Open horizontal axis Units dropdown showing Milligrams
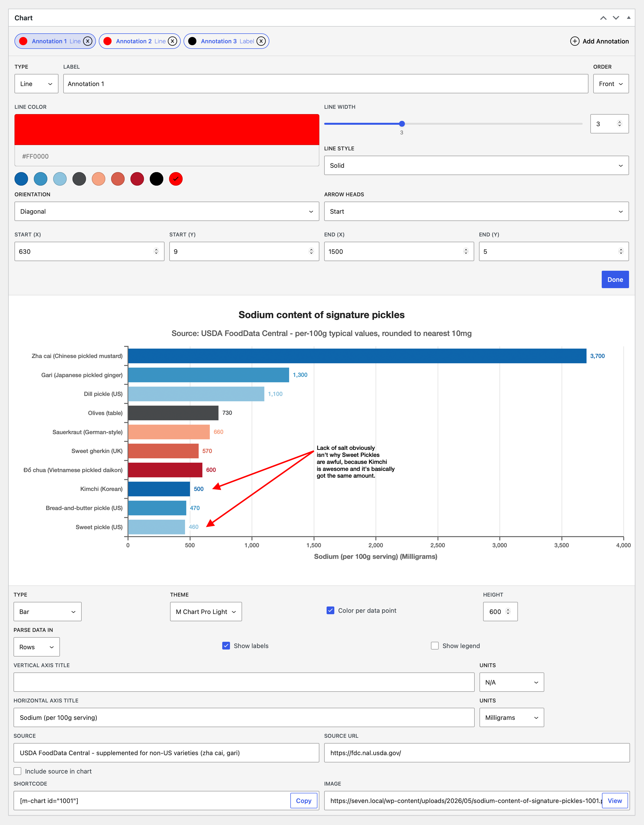The width and height of the screenshot is (644, 825). 511,717
